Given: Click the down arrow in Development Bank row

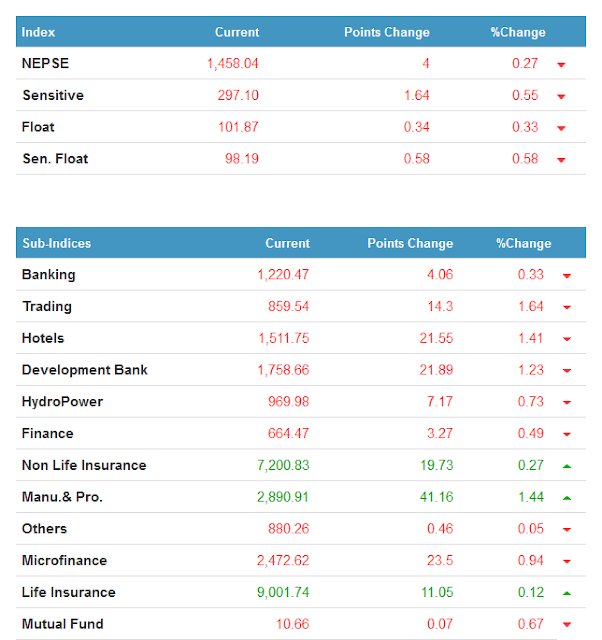Looking at the screenshot, I should coord(567,371).
